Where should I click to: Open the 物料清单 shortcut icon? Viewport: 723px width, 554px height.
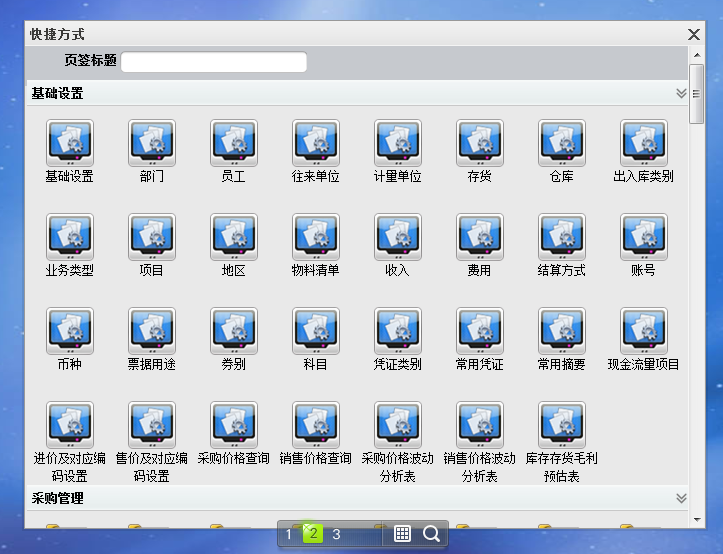(316, 237)
